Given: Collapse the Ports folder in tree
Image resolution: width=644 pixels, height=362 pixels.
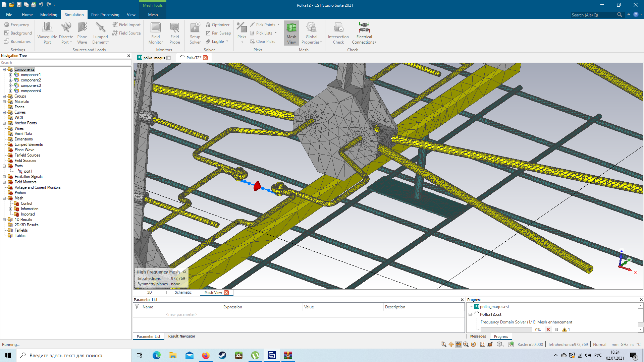Looking at the screenshot, I should 4,166.
